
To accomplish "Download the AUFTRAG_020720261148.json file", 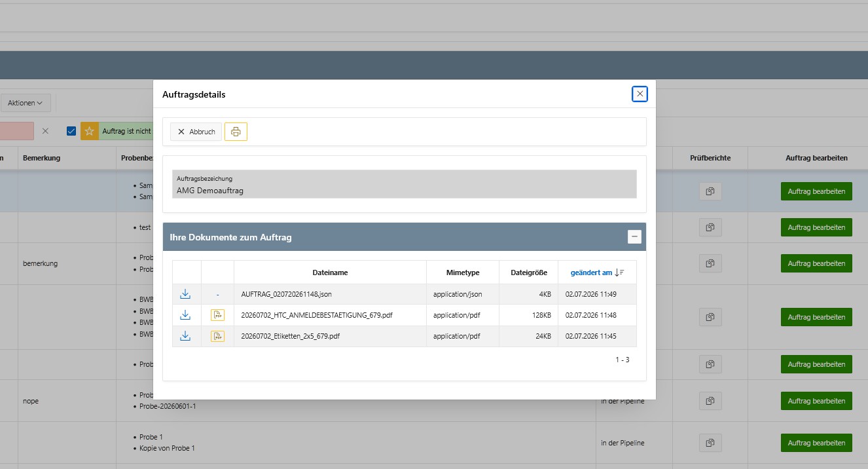I will (x=185, y=294).
